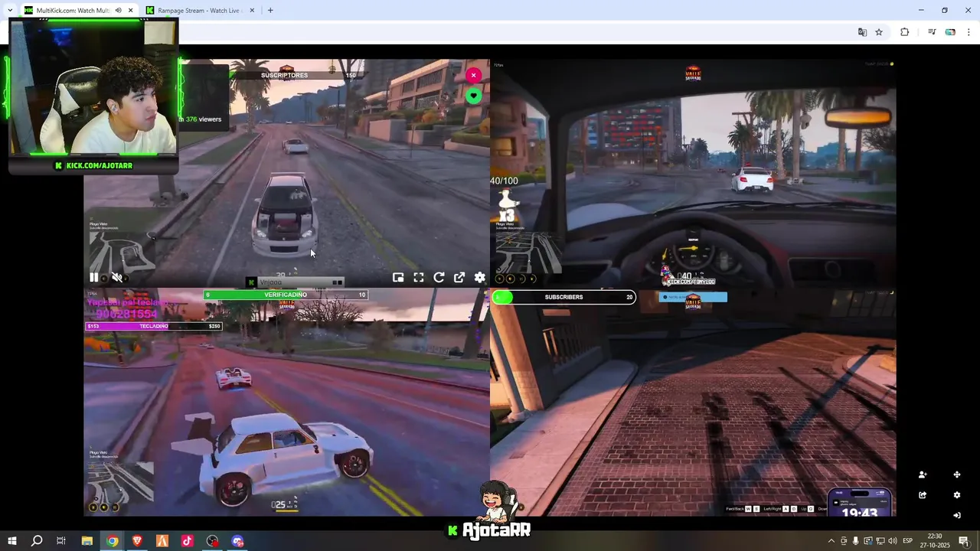The height and width of the screenshot is (551, 980).
Task: Mute the MultiKick tab audio icon
Action: click(x=118, y=11)
